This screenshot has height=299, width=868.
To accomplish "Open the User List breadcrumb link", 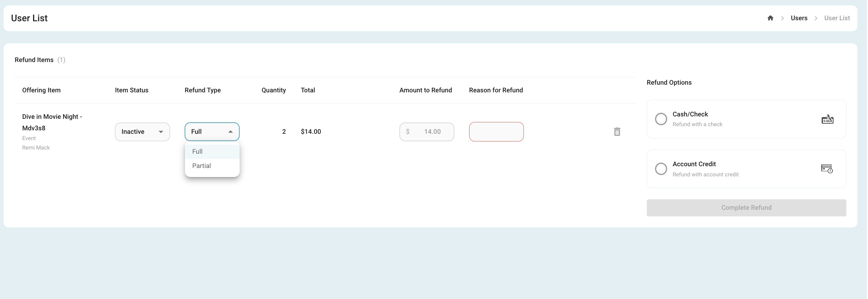I will 837,18.
